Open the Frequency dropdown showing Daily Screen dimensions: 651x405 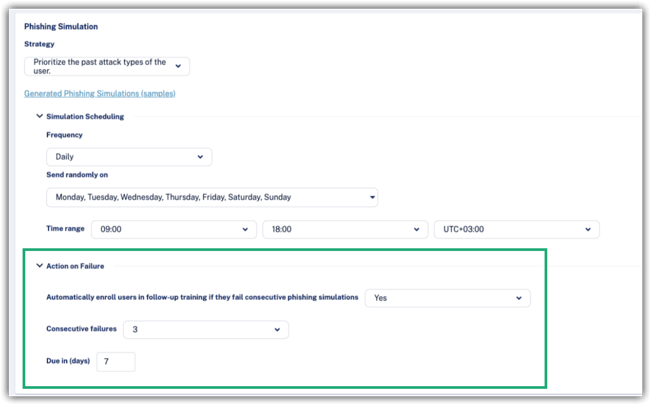[129, 157]
